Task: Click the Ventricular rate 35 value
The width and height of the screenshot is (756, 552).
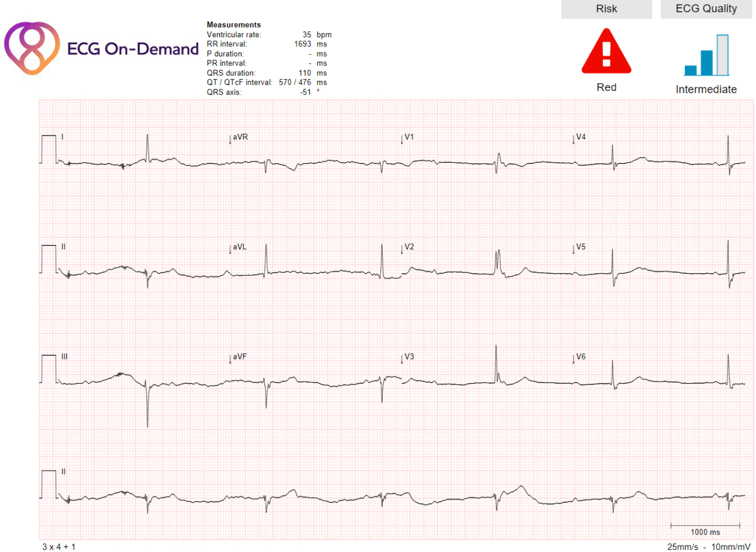Action: coord(307,34)
